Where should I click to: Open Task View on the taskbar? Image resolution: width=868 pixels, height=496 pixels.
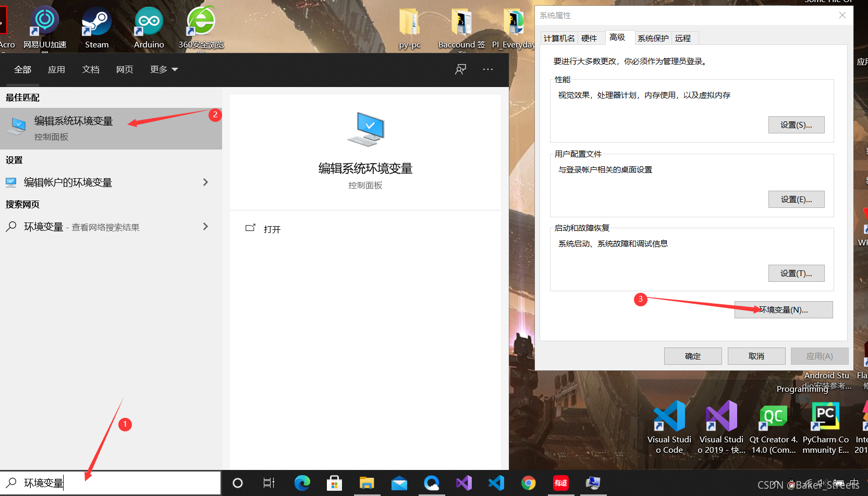pyautogui.click(x=269, y=483)
